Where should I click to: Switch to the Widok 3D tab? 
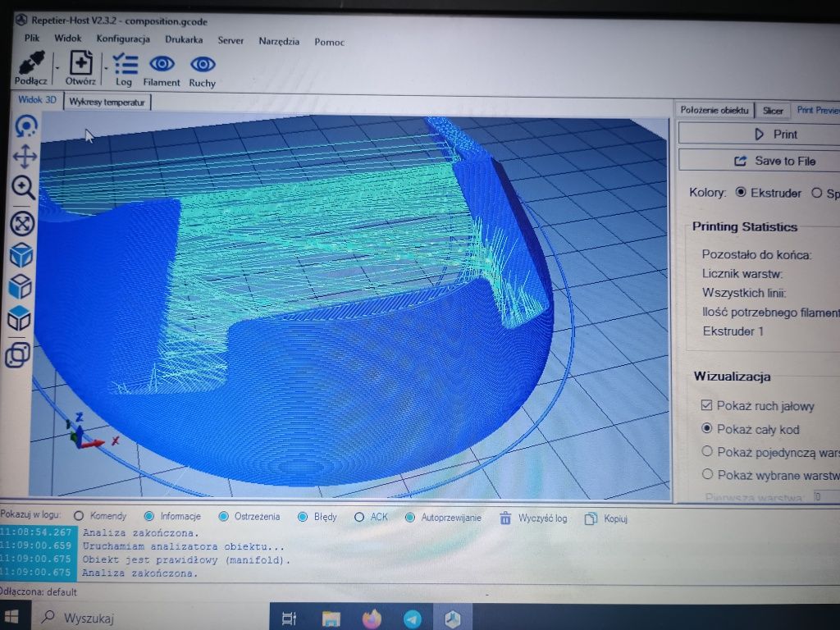click(x=37, y=100)
